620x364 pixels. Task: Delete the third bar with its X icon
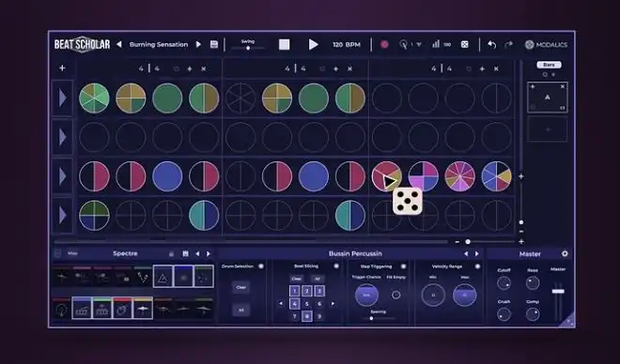496,68
